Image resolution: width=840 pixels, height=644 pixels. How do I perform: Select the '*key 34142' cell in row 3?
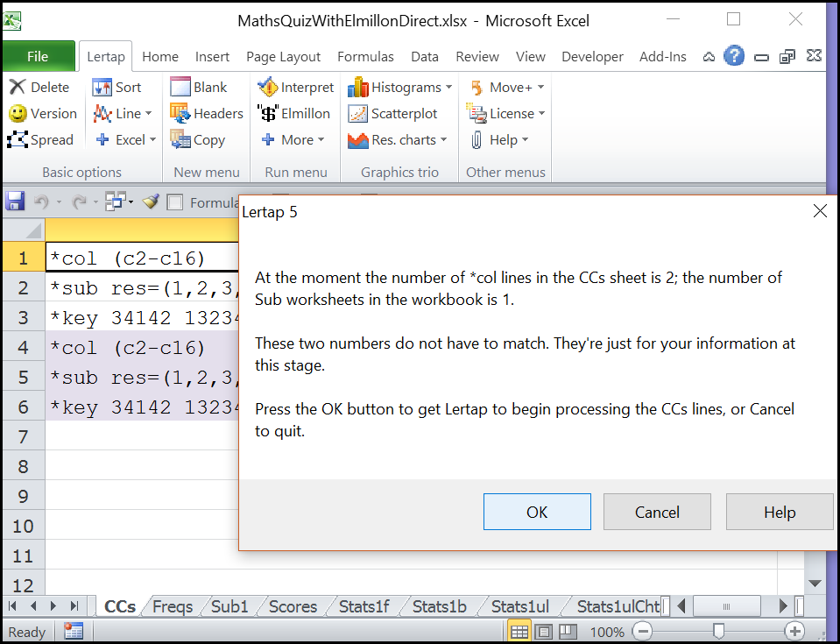pyautogui.click(x=142, y=318)
